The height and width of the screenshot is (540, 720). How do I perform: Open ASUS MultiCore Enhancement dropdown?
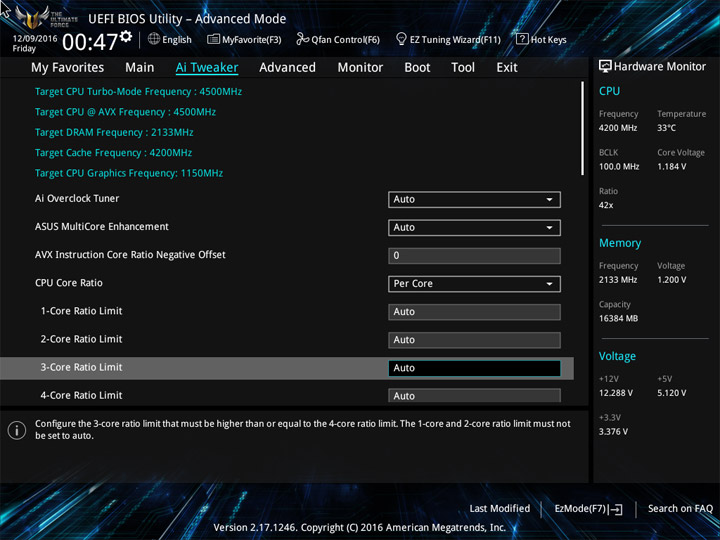point(474,227)
